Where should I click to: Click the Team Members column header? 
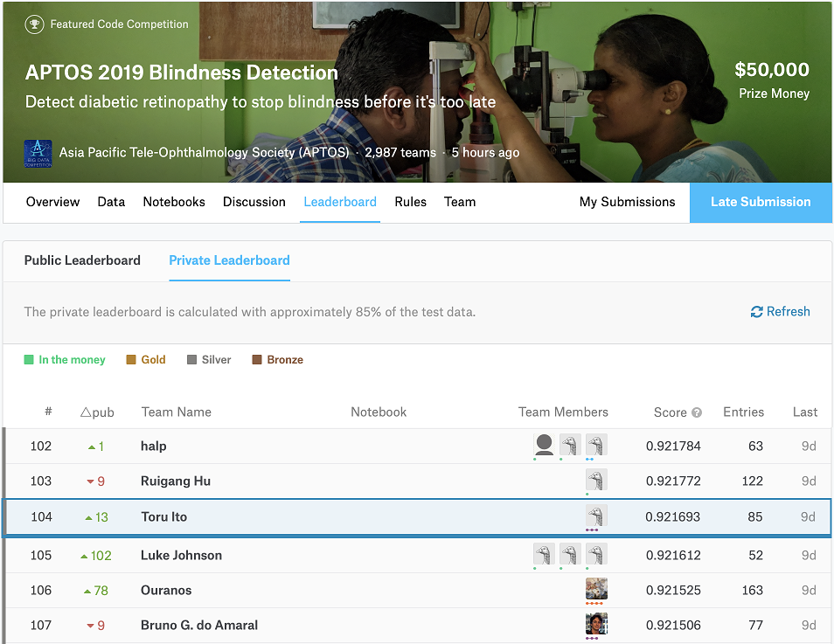coord(563,412)
